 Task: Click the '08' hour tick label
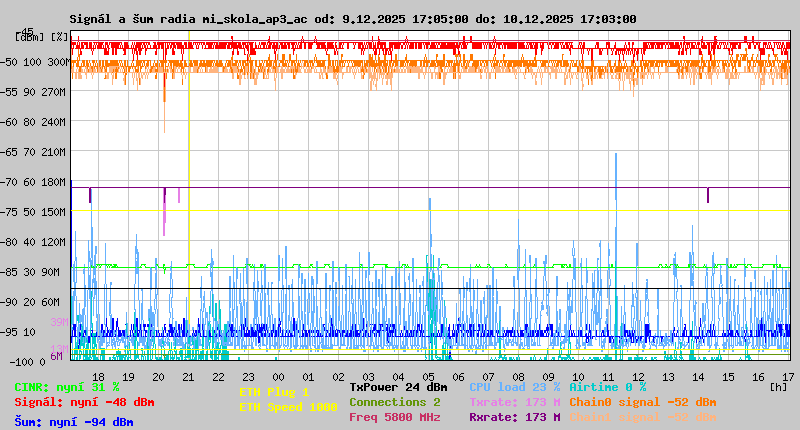coord(518,377)
